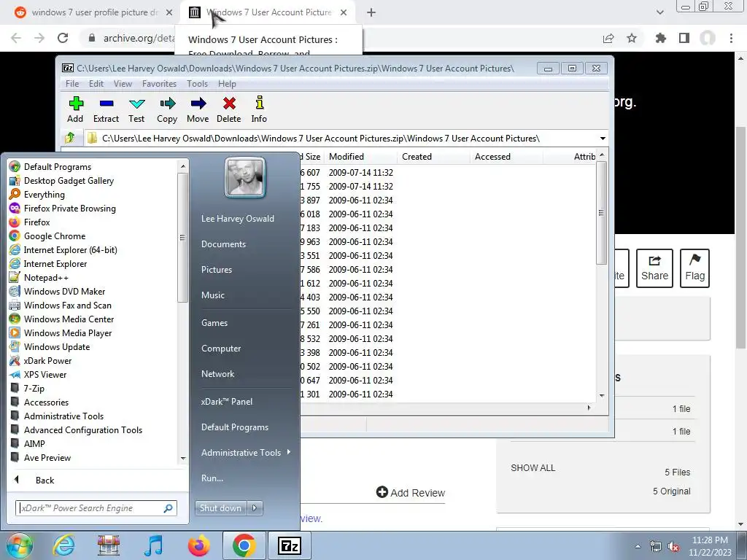This screenshot has height=560, width=747.
Task: Open the File menu in 7-Zip
Action: (x=72, y=83)
